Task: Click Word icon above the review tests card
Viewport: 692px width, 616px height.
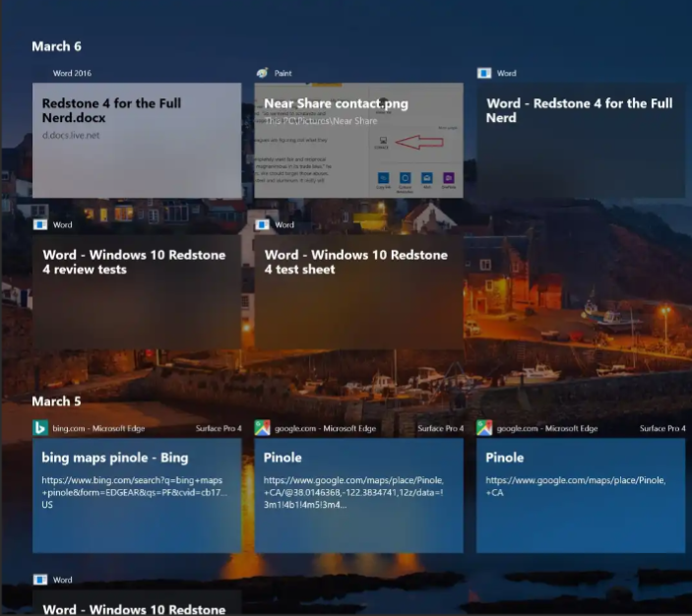Action: (40, 224)
